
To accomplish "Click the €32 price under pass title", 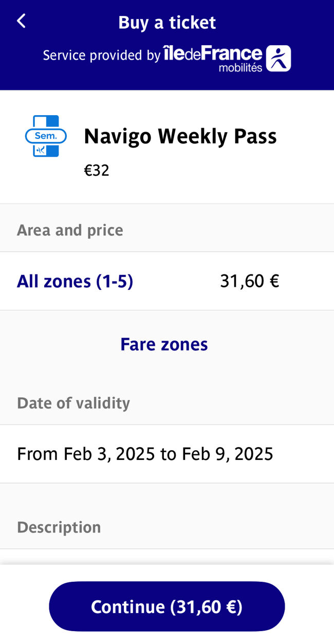I will point(97,171).
